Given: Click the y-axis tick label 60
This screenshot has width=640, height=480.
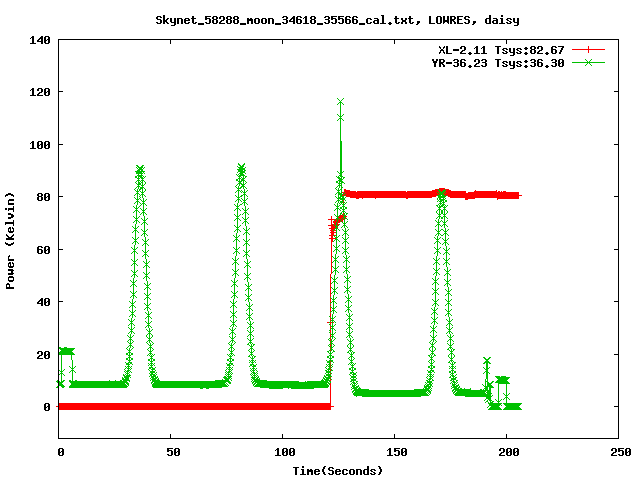Looking at the screenshot, I should point(43,250).
